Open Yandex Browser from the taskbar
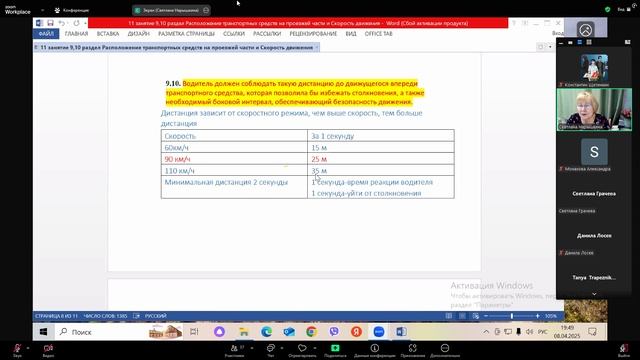Viewport: 640px width, 360px height. click(356, 332)
